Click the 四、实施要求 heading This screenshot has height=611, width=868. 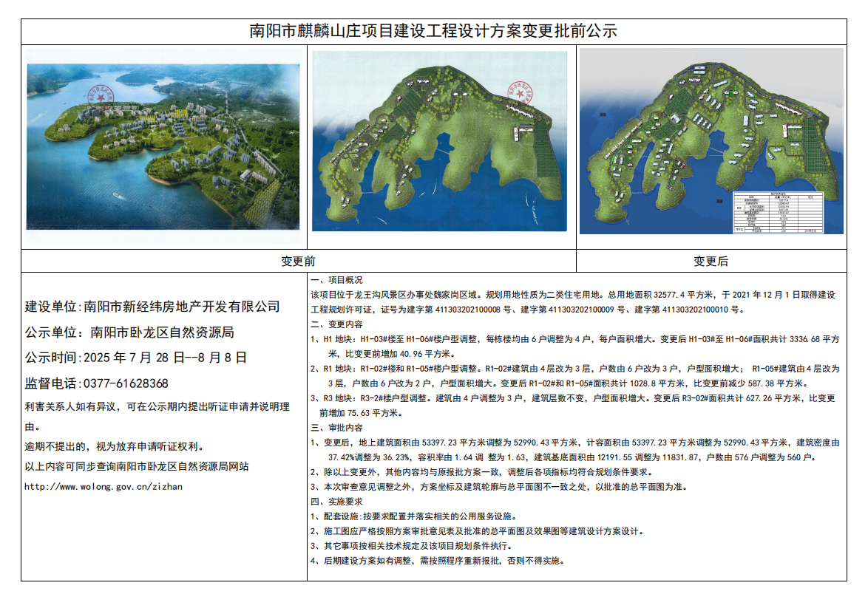[x=336, y=501]
